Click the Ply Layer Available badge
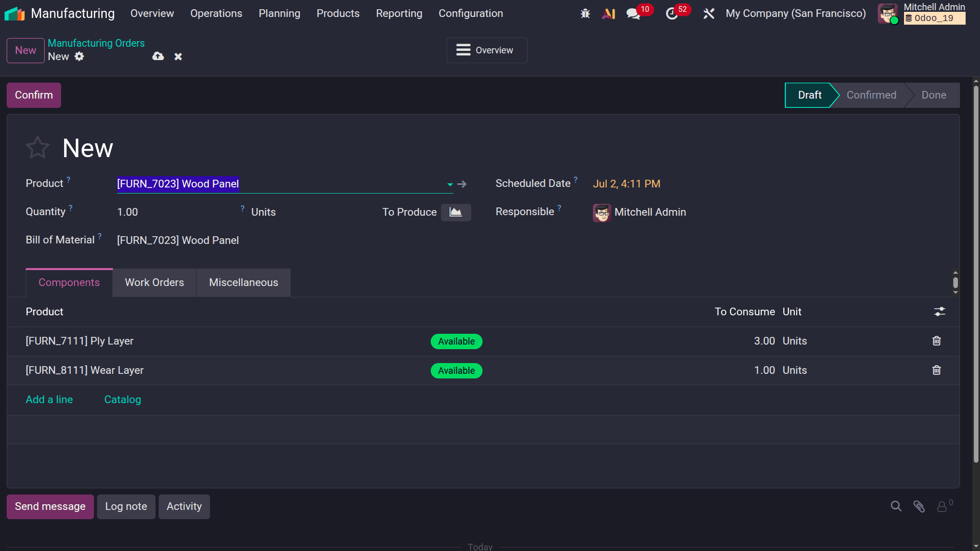Viewport: 980px width, 551px height. [456, 341]
